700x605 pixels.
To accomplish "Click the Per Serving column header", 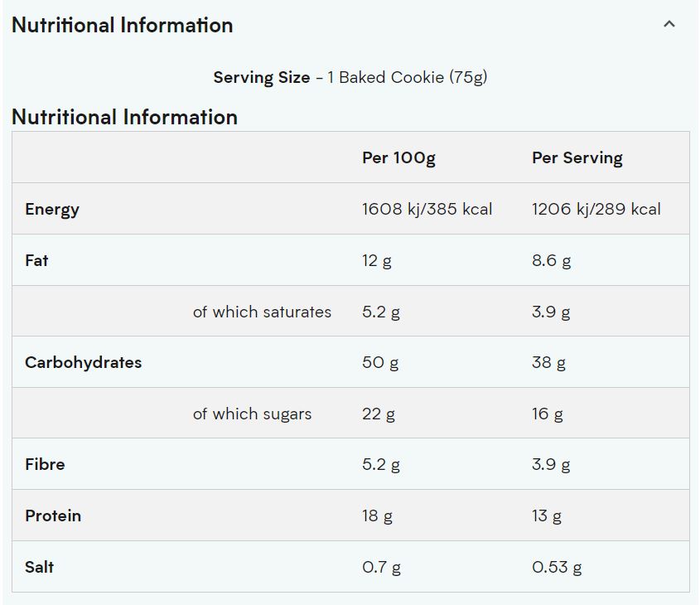I will pyautogui.click(x=577, y=157).
